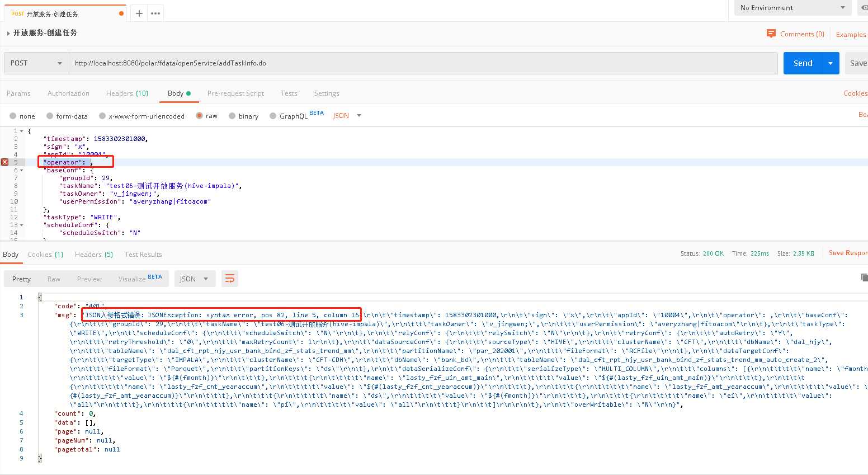The image size is (868, 475).
Task: Click the blue Send button
Action: [803, 63]
